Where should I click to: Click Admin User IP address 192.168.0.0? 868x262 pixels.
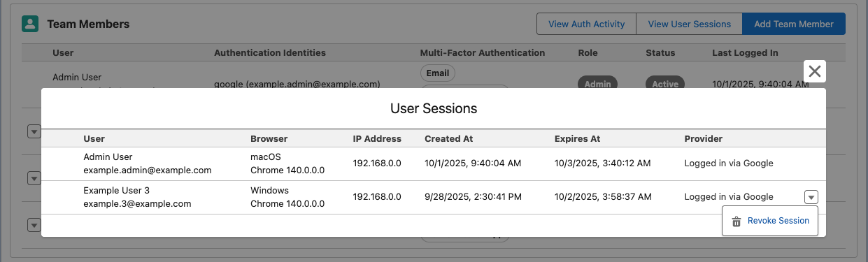377,163
